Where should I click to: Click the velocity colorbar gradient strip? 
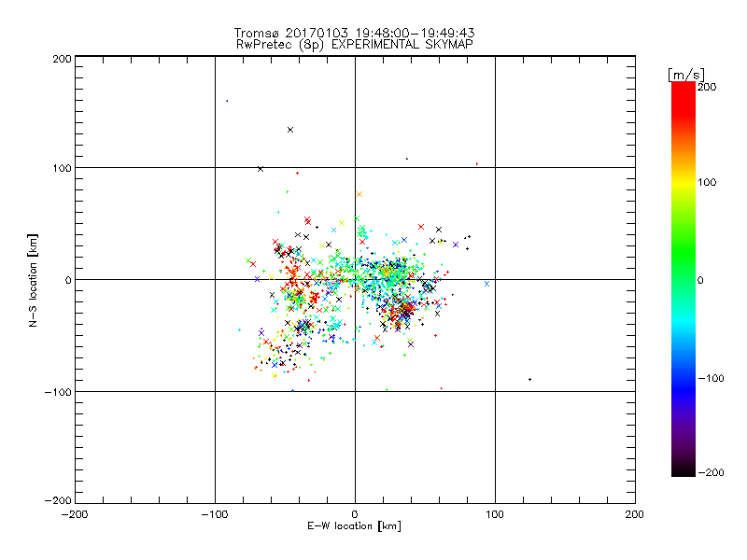(x=684, y=279)
